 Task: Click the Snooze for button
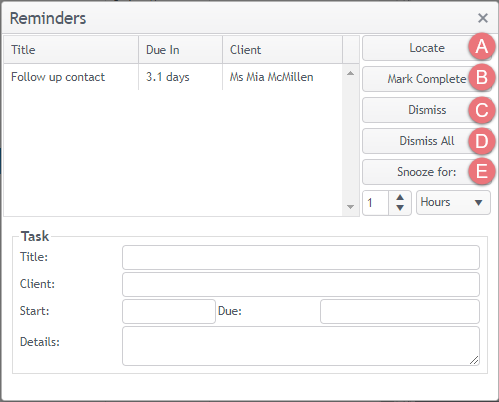[427, 172]
